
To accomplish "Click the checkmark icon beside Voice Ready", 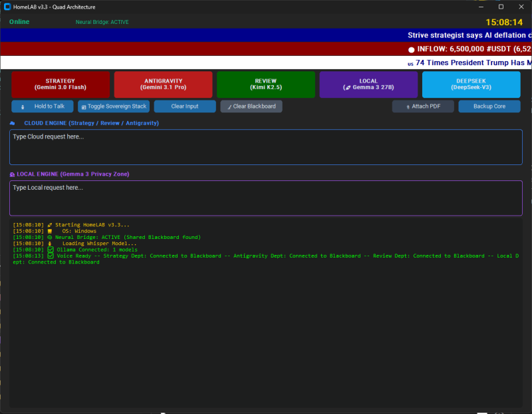I will (x=51, y=256).
